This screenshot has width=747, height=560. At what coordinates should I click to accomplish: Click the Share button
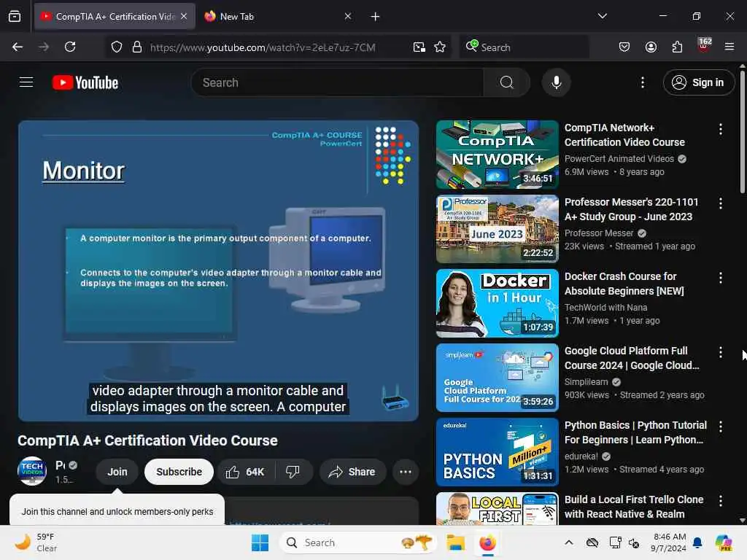(x=352, y=472)
